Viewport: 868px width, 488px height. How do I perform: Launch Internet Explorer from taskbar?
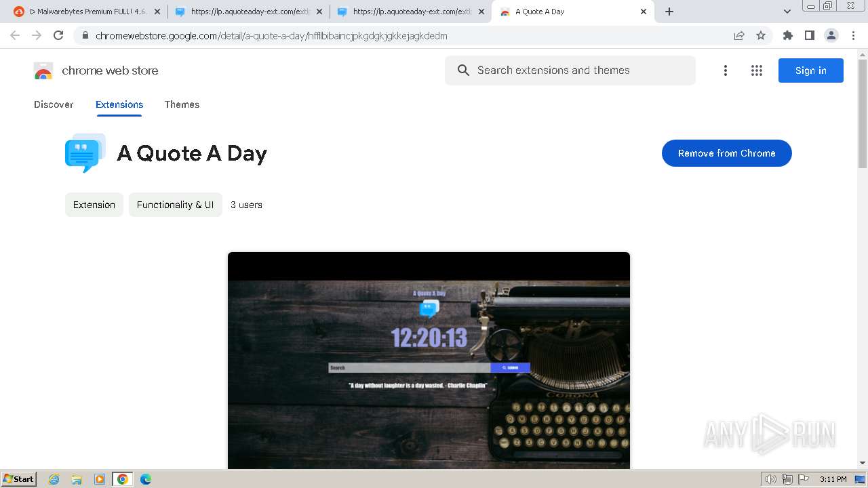coord(54,479)
